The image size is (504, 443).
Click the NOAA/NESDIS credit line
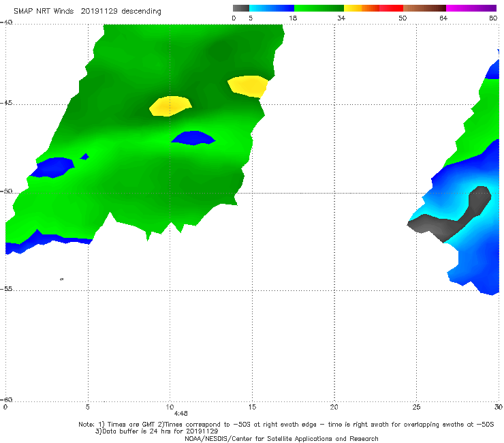pyautogui.click(x=281, y=438)
